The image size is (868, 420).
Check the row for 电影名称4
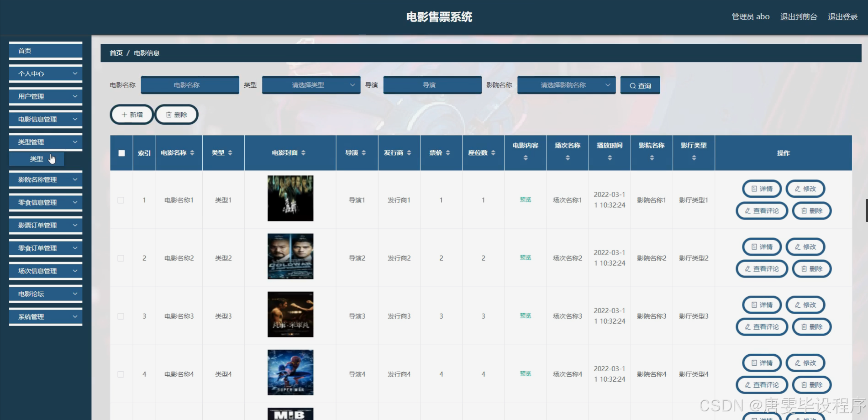coord(121,374)
